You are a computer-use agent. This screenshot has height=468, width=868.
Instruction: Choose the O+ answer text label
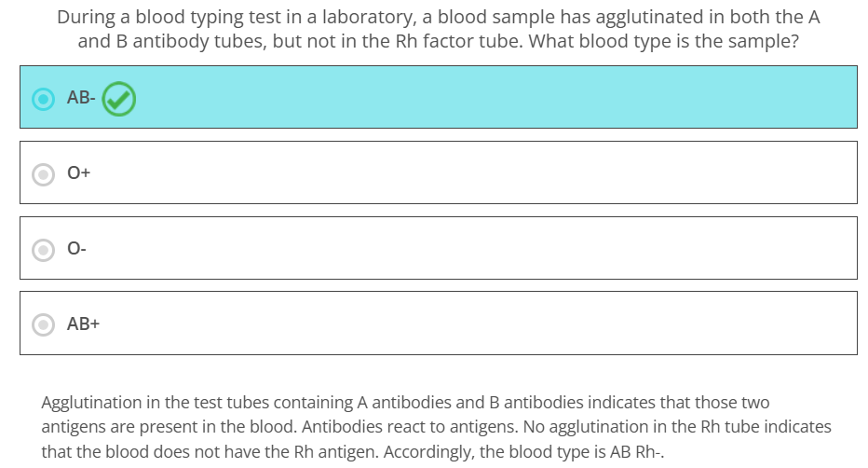[x=78, y=172]
